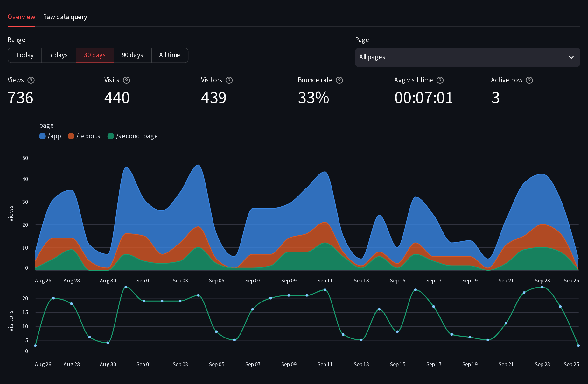Screen dimensions: 588x384
Task: Click the Range label
Action: point(17,40)
